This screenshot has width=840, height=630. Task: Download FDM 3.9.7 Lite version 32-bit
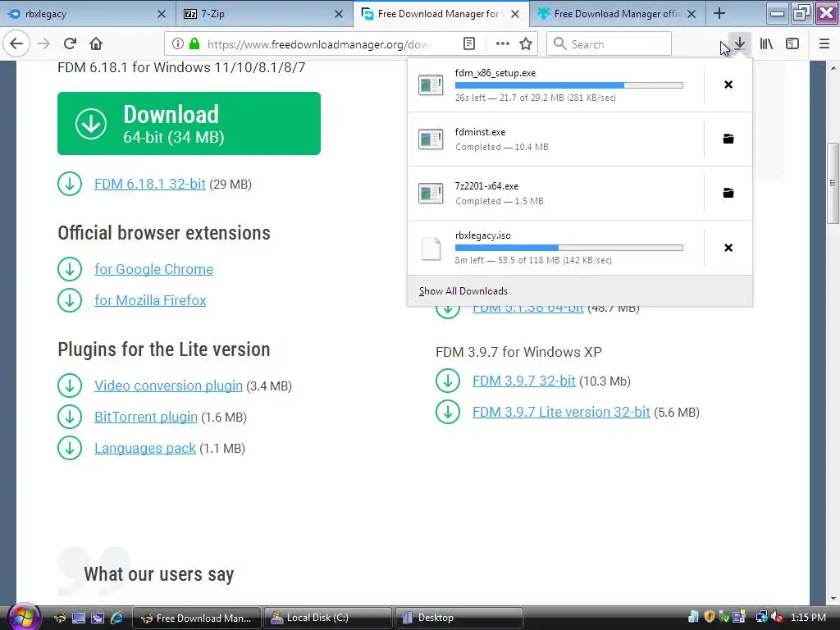click(561, 412)
